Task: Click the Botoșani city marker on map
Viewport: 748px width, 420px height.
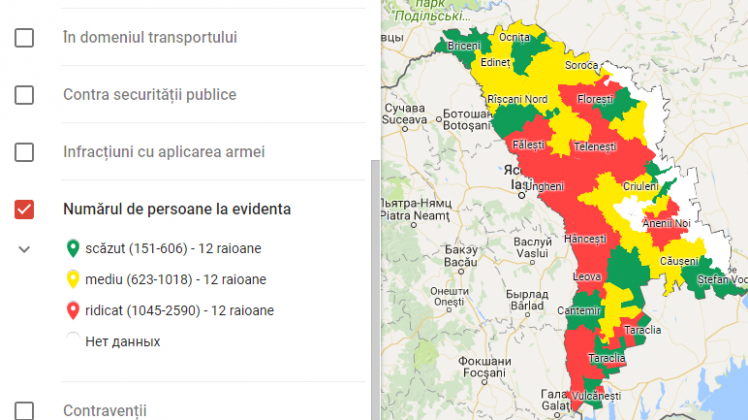Action: pyautogui.click(x=438, y=119)
